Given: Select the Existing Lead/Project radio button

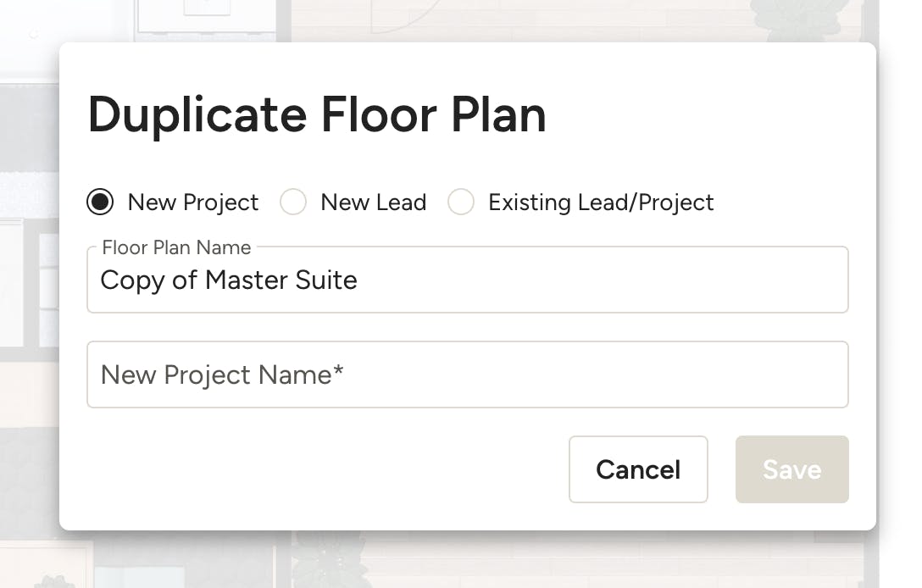Looking at the screenshot, I should click(461, 202).
